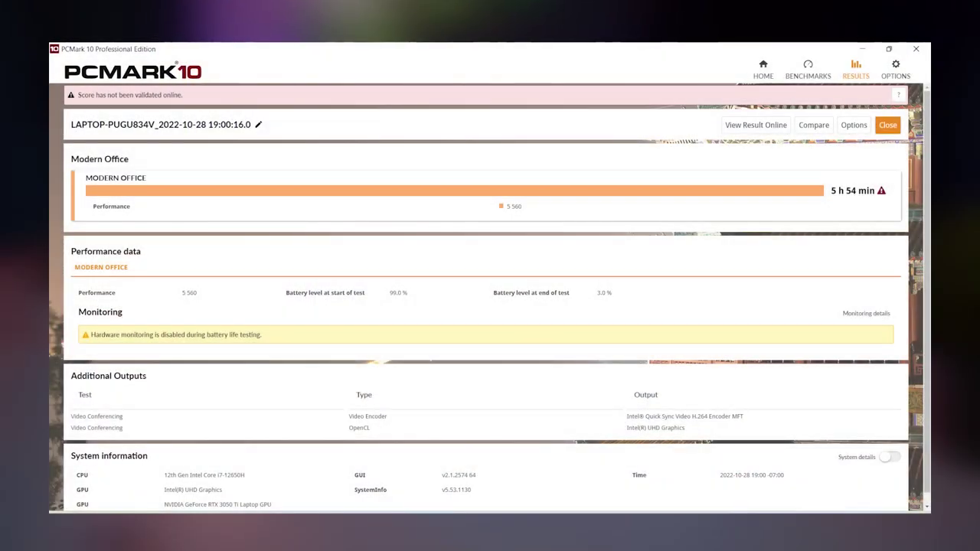Go to the Home section

(763, 69)
